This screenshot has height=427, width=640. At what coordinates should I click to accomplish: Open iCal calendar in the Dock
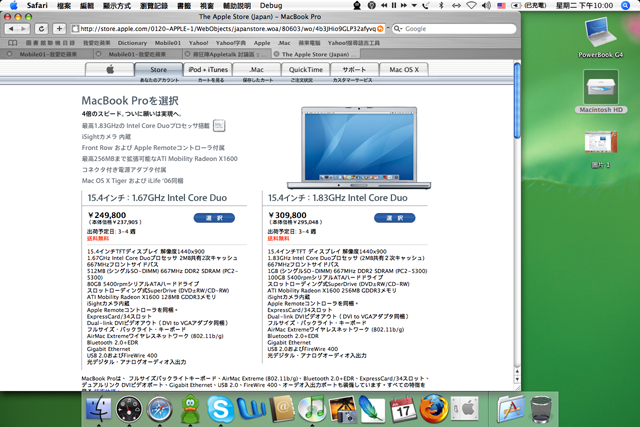[x=403, y=409]
